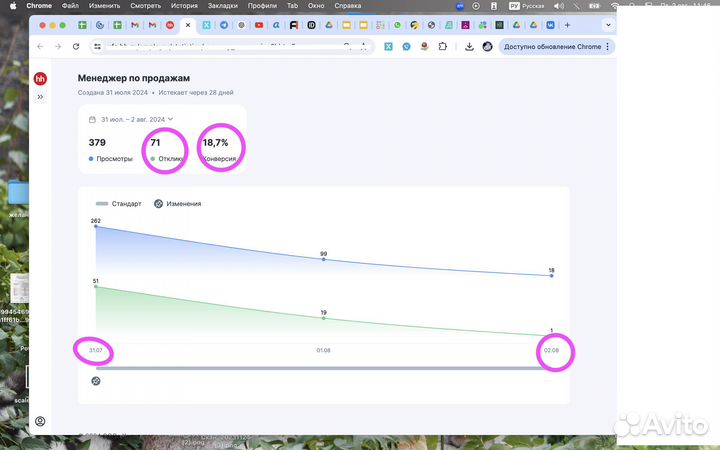Click the Просмотры blue dot indicator
Screen dimensions: 720x450
tap(91, 158)
